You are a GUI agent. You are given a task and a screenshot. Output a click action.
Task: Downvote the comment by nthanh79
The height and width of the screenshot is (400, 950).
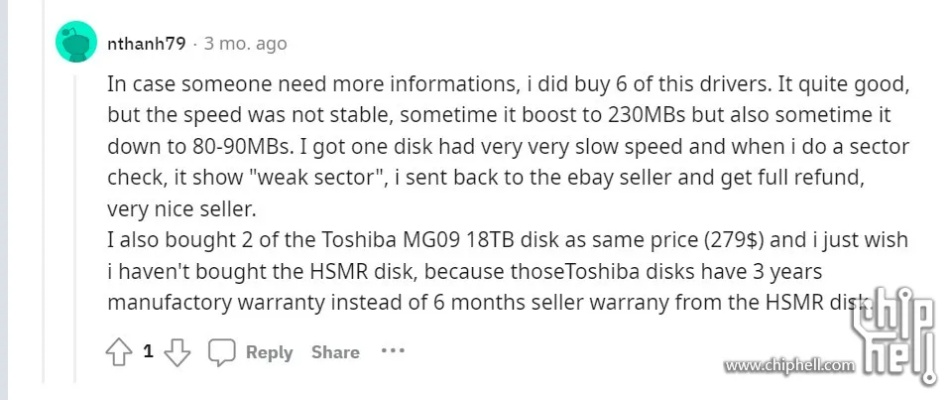click(x=177, y=352)
